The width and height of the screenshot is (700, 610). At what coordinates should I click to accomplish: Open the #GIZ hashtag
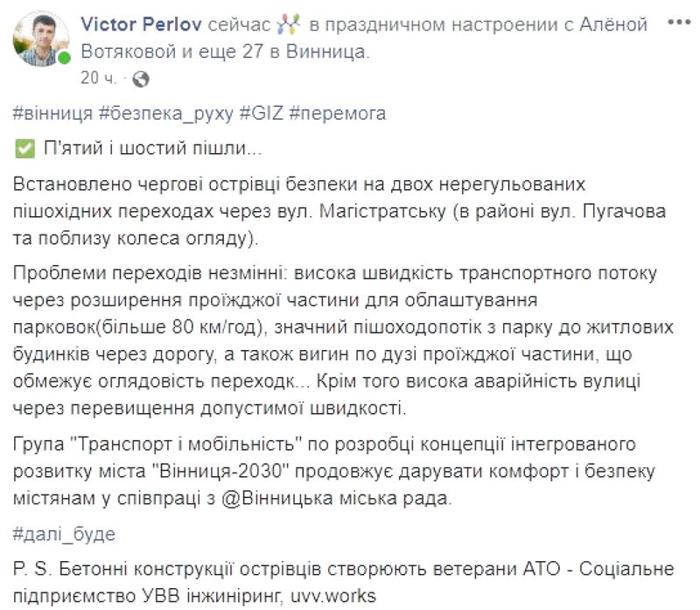pyautogui.click(x=262, y=114)
